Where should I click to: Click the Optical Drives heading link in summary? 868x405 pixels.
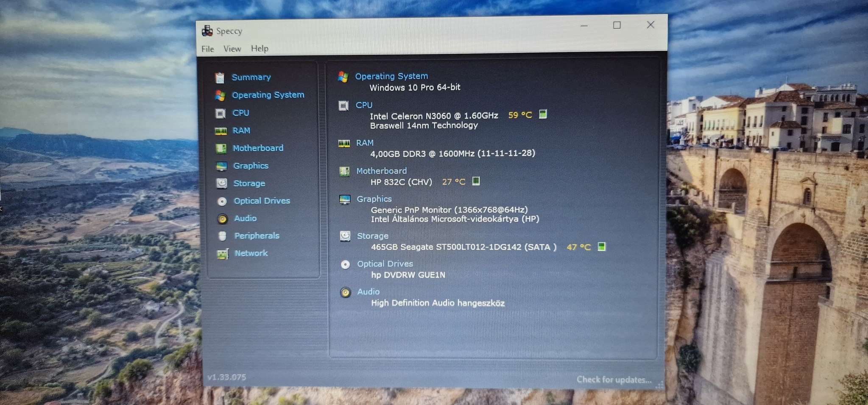[x=385, y=264]
